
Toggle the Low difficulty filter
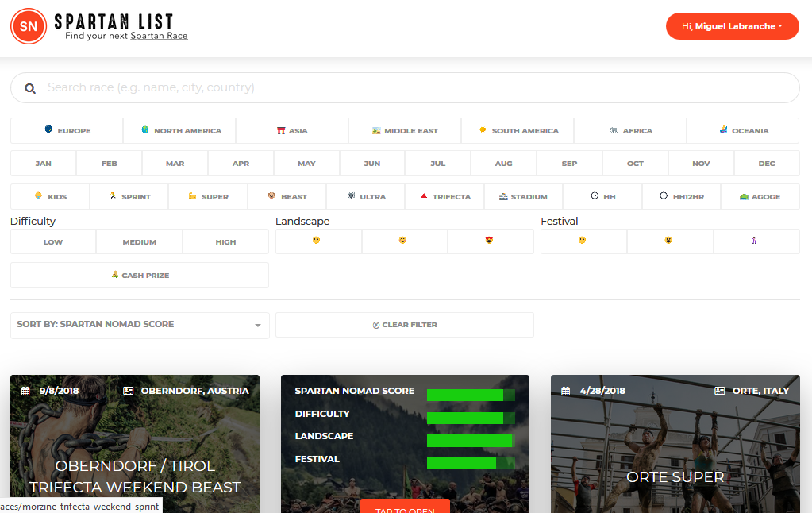click(x=53, y=242)
